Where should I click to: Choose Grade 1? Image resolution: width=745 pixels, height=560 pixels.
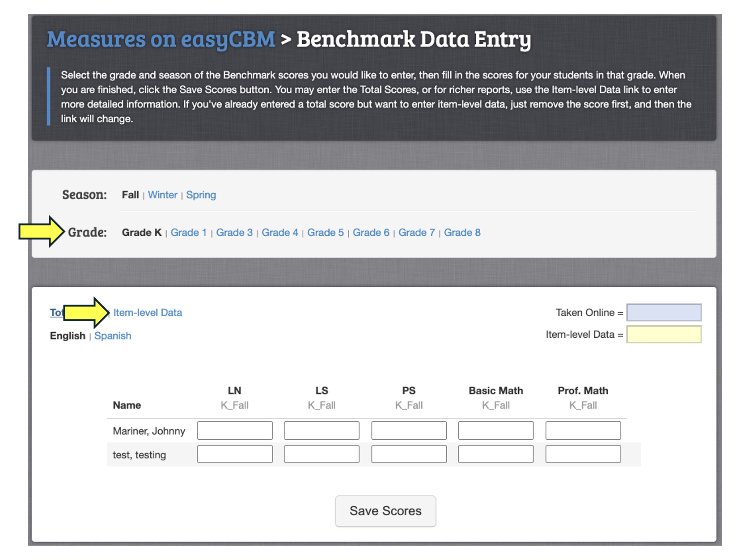(189, 233)
